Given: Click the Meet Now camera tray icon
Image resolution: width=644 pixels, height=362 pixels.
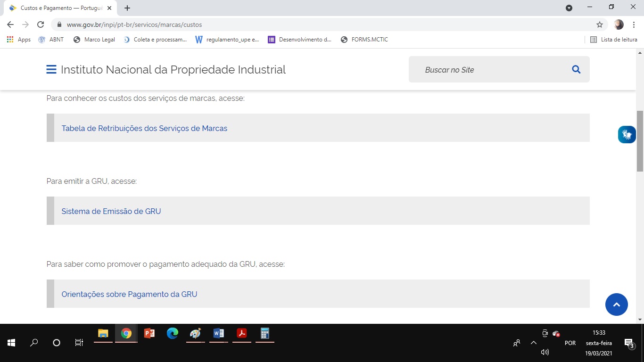Looking at the screenshot, I should pos(545,333).
